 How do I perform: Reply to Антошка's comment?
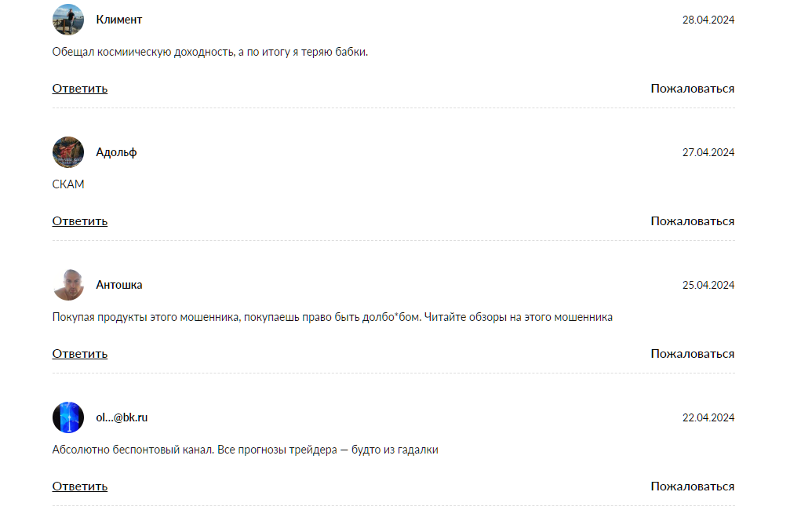pos(80,354)
